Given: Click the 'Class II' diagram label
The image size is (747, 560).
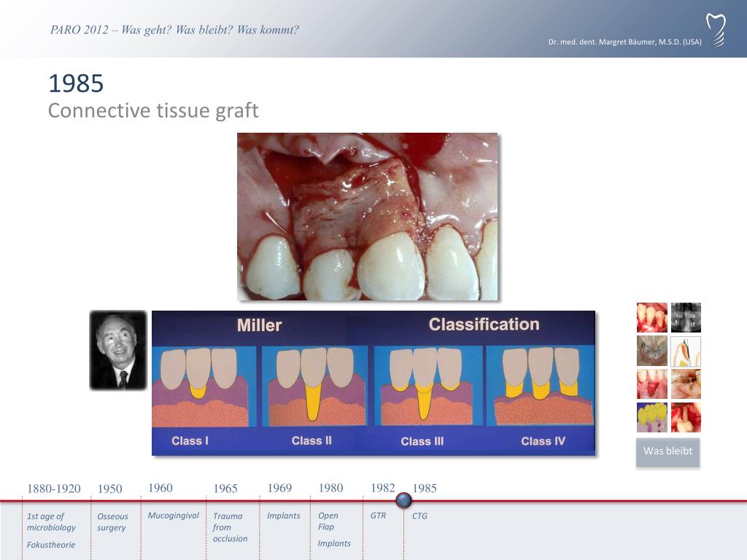Looking at the screenshot, I should 311,441.
